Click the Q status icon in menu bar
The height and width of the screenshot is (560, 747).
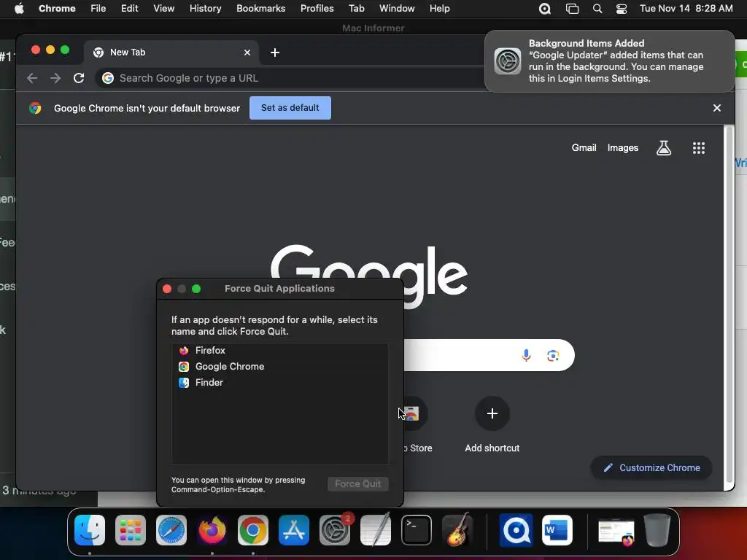coord(544,9)
